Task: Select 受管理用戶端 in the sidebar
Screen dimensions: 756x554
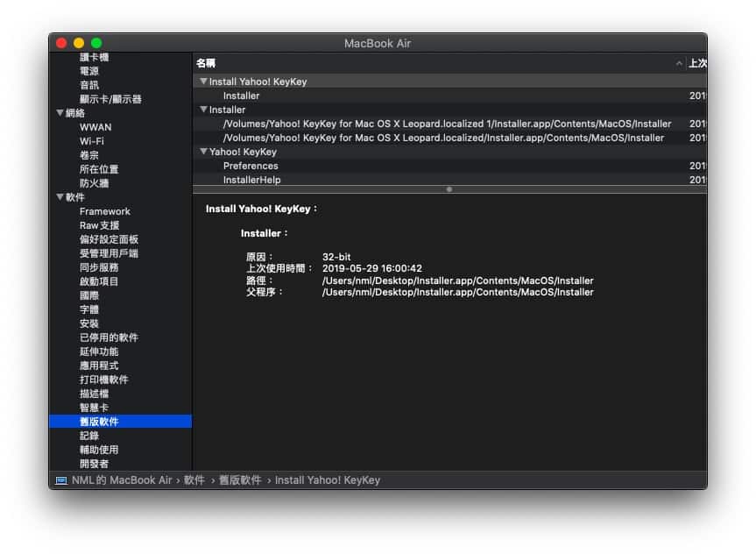Action: tap(109, 252)
